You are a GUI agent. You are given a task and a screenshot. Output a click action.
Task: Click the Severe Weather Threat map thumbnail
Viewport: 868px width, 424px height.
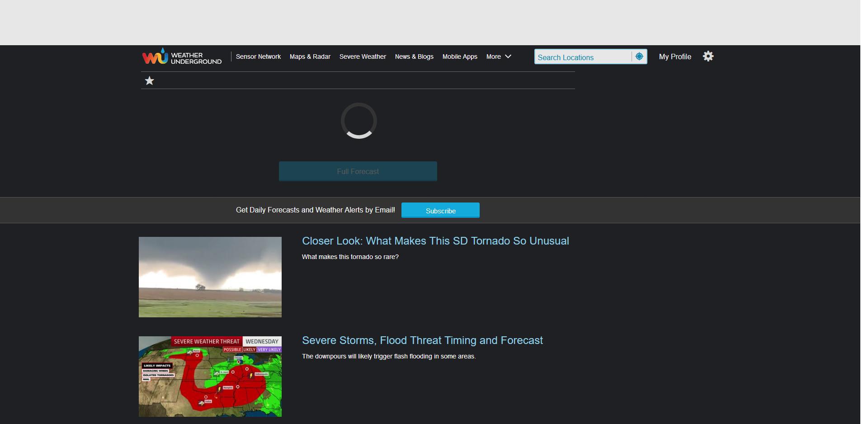(x=210, y=377)
